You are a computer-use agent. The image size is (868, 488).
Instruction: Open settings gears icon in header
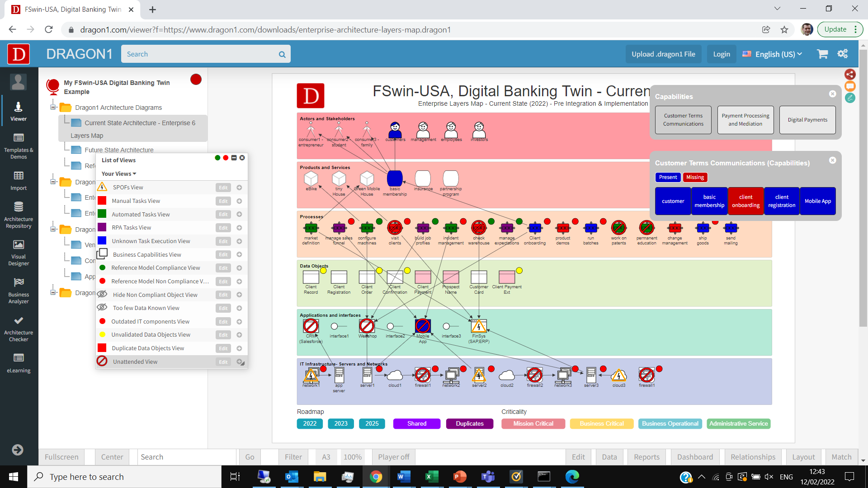[x=843, y=54]
